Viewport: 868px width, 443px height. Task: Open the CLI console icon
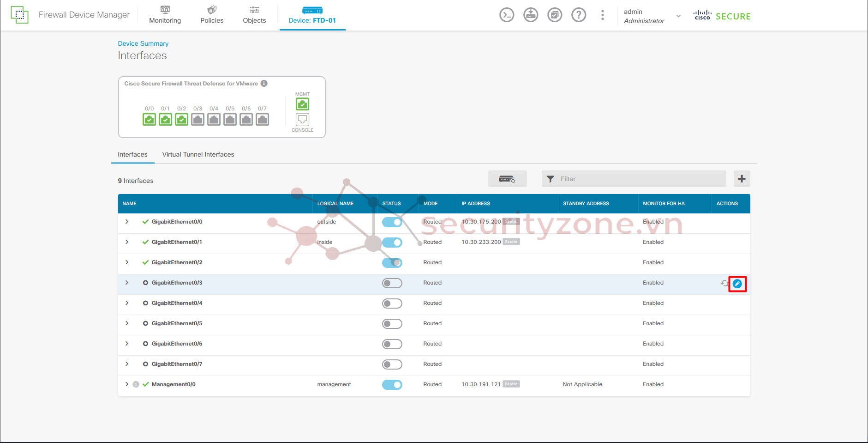[x=506, y=15]
